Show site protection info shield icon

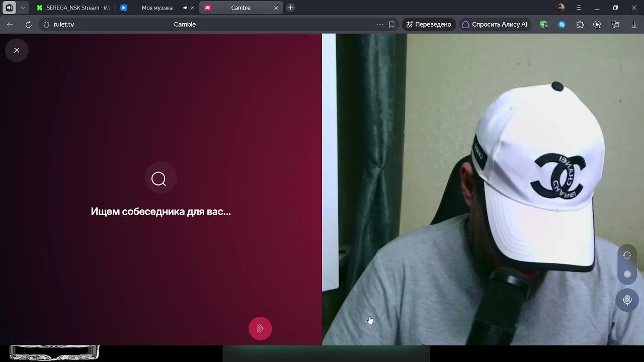[x=46, y=24]
